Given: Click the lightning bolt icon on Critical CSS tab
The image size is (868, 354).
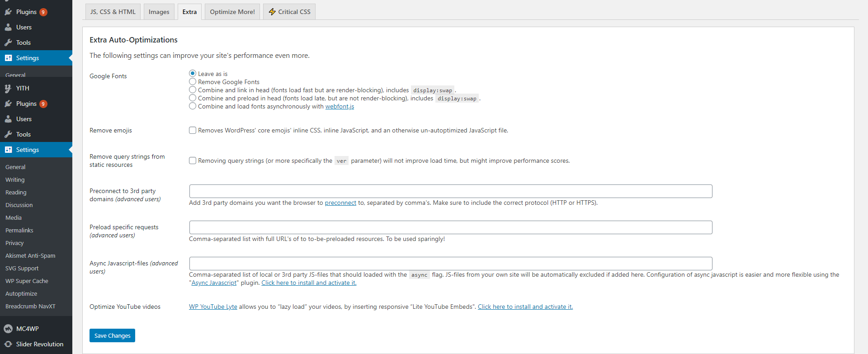Looking at the screenshot, I should 272,12.
